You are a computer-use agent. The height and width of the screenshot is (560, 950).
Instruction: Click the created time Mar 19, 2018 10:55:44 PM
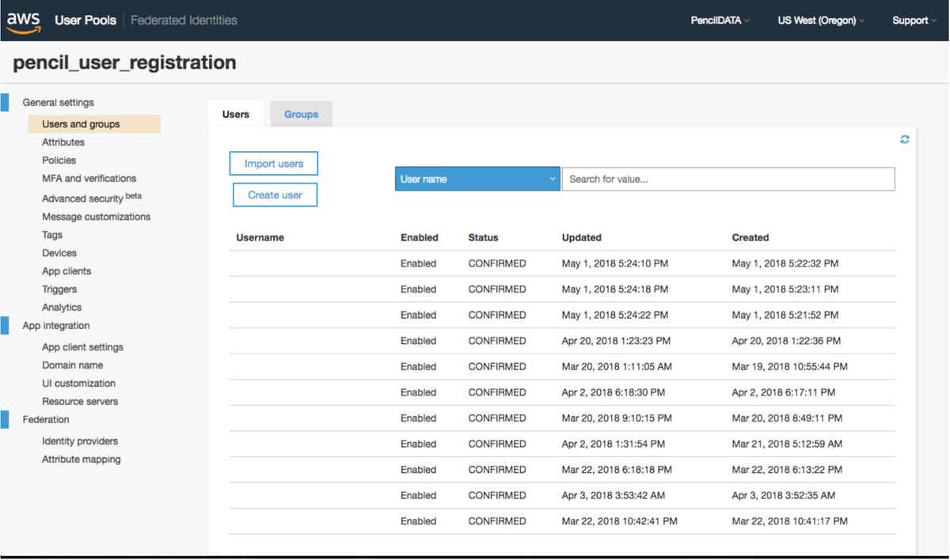click(x=790, y=366)
